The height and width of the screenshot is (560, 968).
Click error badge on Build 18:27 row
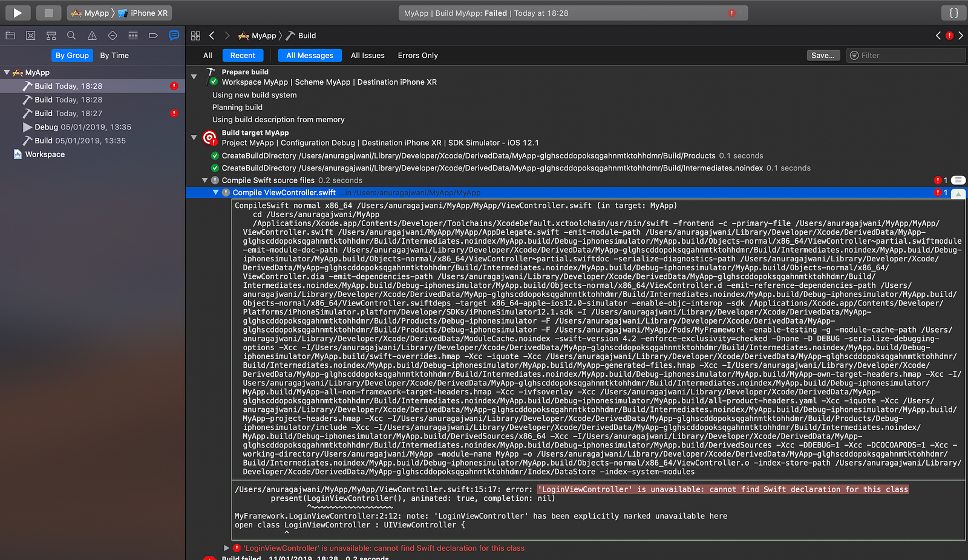tap(174, 113)
